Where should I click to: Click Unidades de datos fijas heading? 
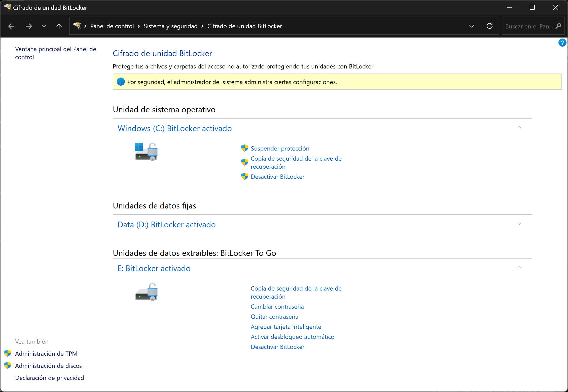click(154, 206)
